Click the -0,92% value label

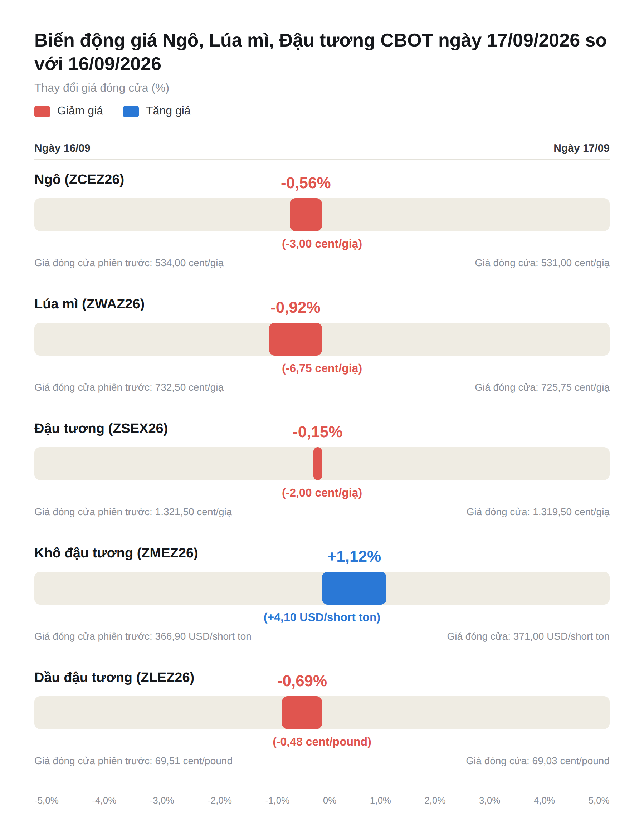point(295,308)
